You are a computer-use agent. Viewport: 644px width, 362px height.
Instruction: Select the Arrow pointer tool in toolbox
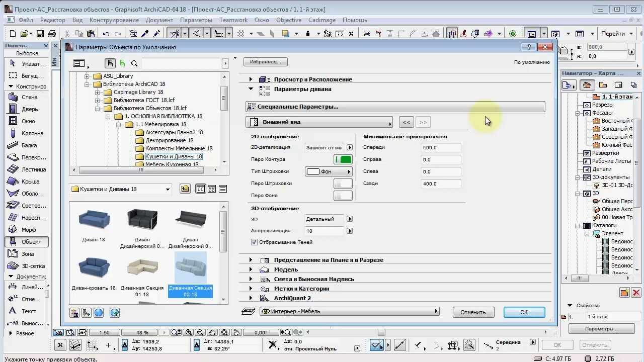tap(27, 63)
